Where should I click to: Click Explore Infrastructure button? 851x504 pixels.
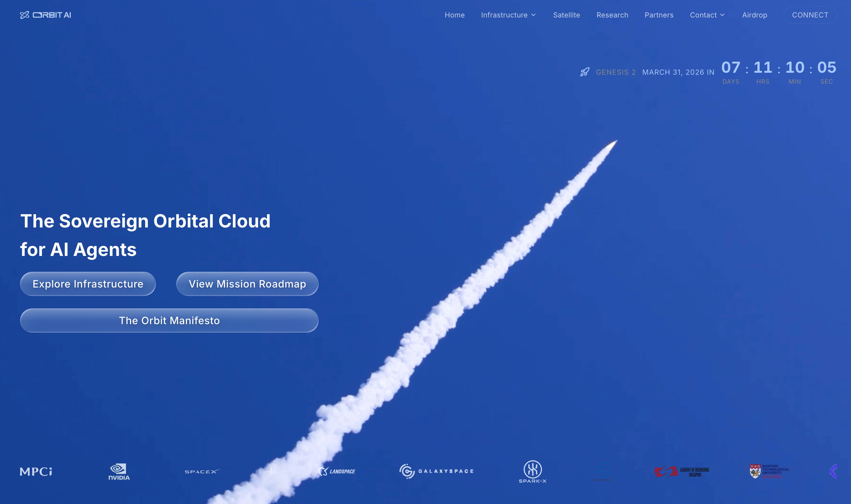coord(88,284)
